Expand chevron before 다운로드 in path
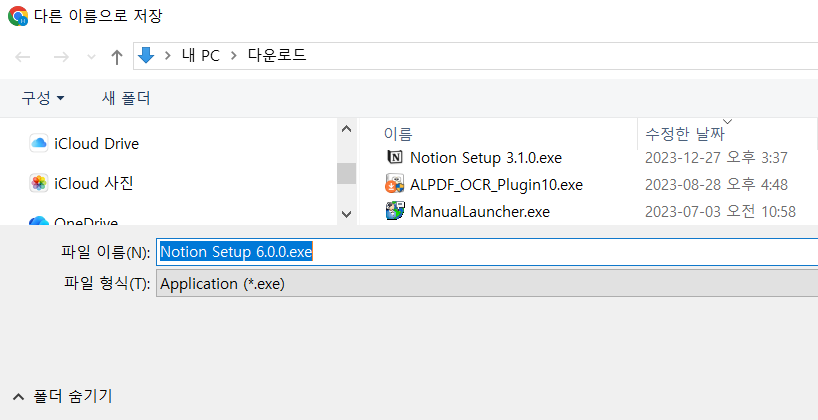The width and height of the screenshot is (818, 420). pos(233,55)
